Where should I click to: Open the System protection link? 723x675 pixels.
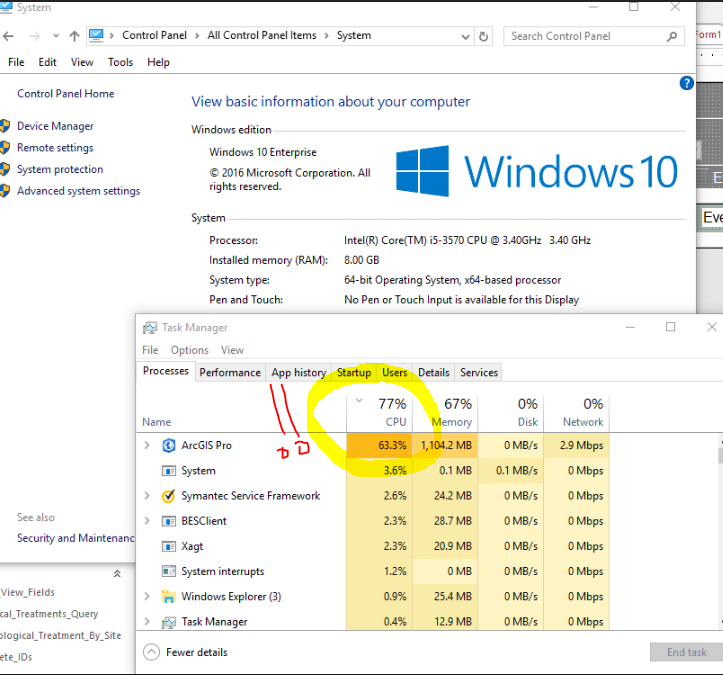60,169
